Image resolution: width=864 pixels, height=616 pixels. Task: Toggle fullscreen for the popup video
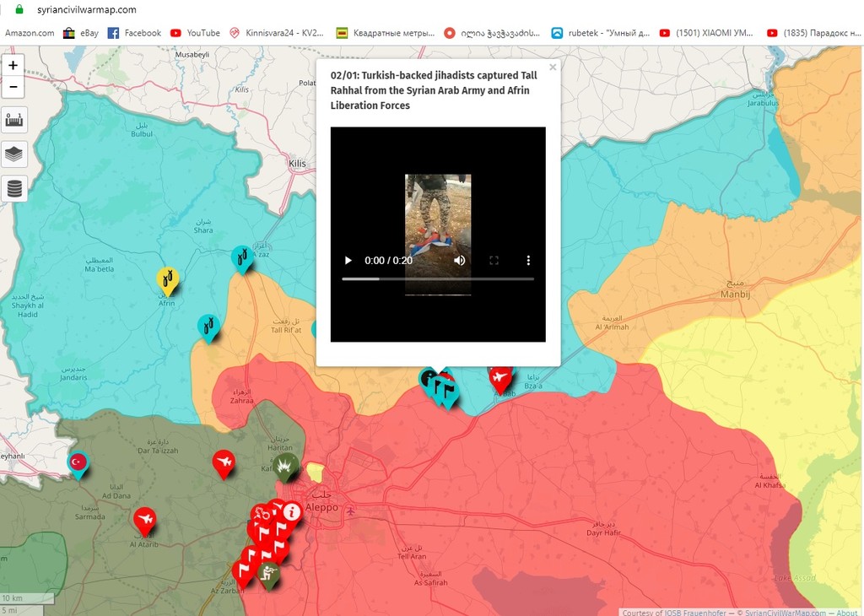pyautogui.click(x=494, y=261)
